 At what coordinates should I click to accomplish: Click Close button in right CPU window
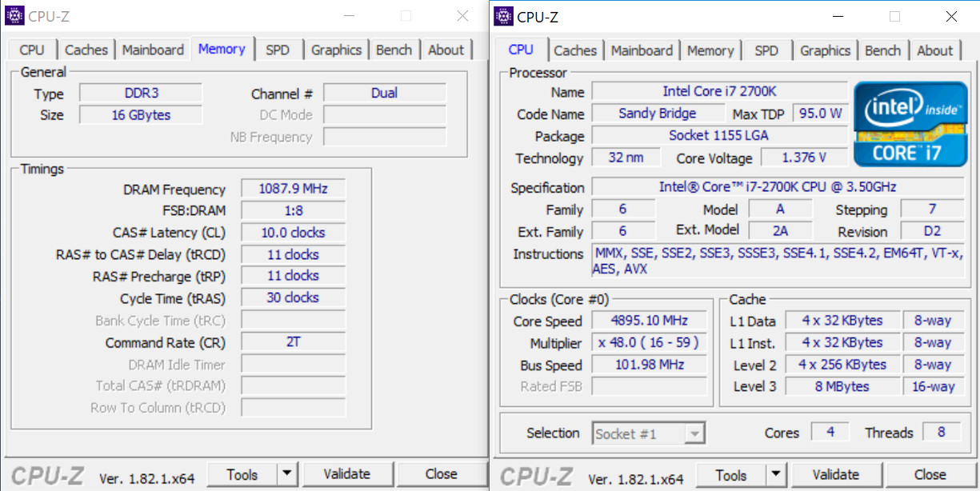pos(930,475)
